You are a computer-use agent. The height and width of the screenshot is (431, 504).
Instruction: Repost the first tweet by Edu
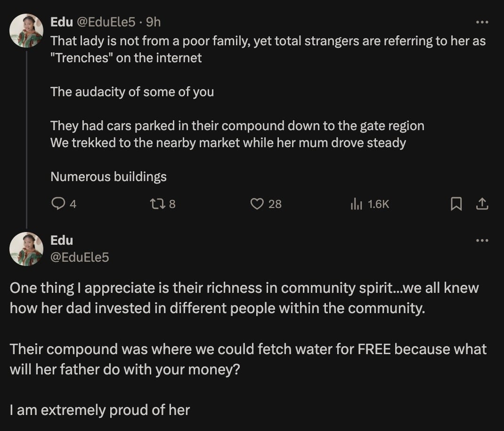pos(155,204)
